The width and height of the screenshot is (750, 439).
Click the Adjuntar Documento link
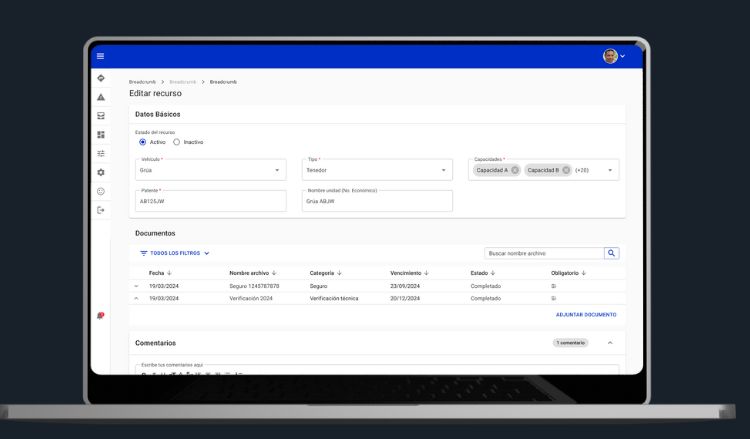coord(586,315)
